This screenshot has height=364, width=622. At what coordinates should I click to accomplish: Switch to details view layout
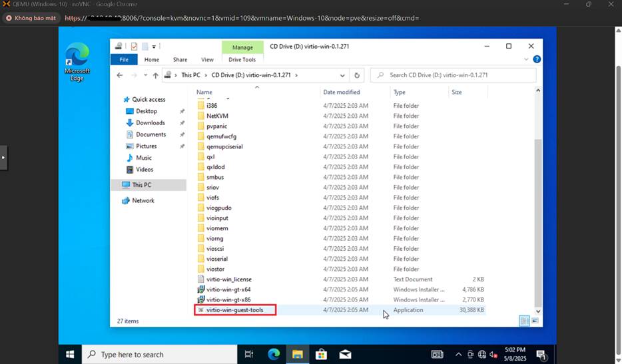pyautogui.click(x=525, y=321)
